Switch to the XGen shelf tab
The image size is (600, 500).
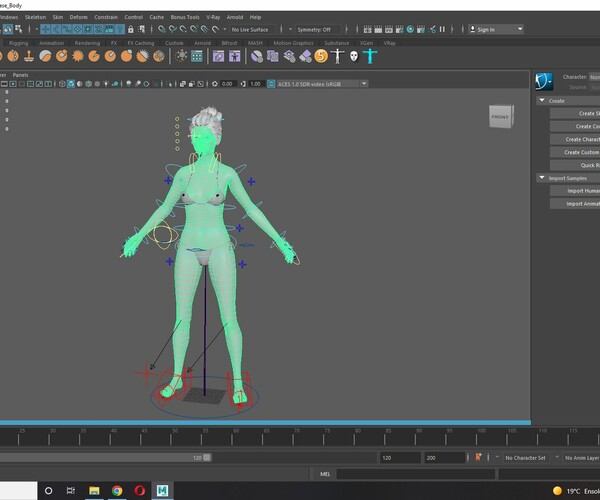click(366, 43)
